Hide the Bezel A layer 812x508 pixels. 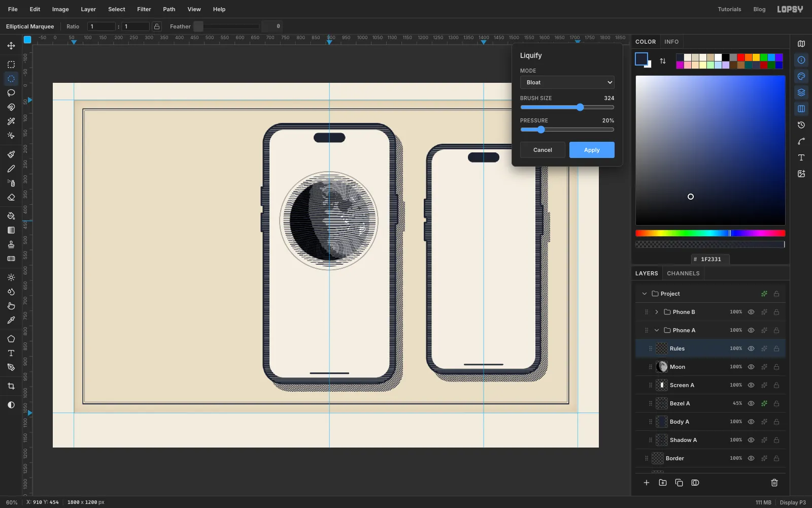coord(751,403)
